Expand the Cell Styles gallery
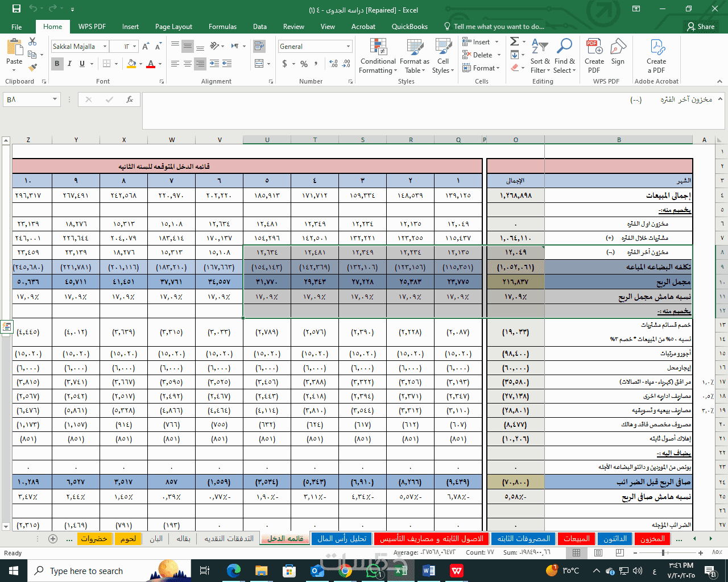 (x=443, y=56)
